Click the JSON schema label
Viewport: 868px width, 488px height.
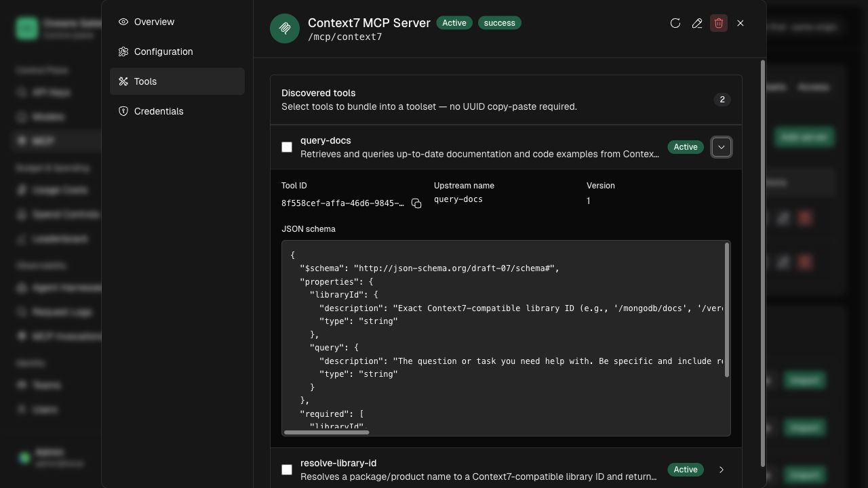[309, 229]
